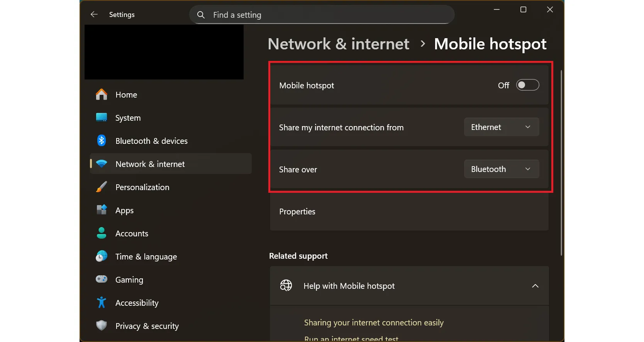The width and height of the screenshot is (644, 342).
Task: Collapse the Help with Mobile hotspot section
Action: point(535,286)
